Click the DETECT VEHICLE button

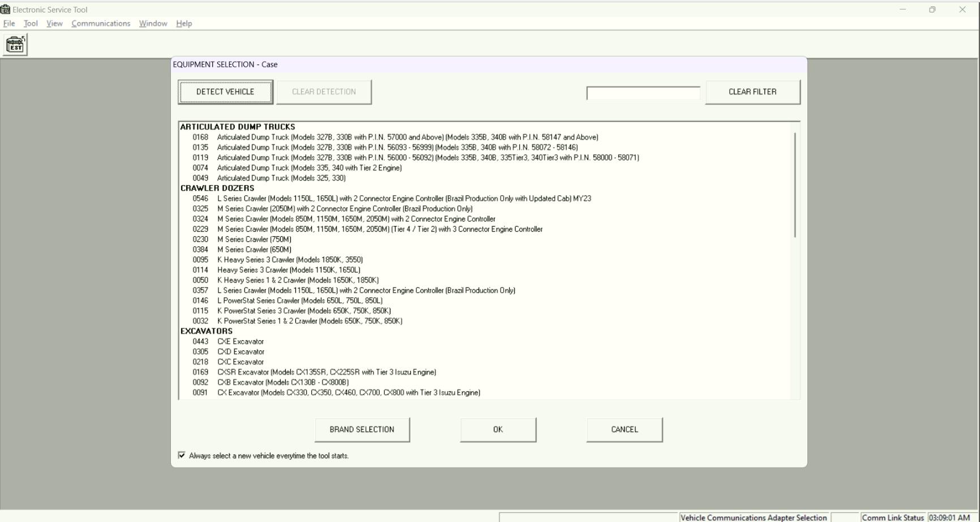(225, 92)
